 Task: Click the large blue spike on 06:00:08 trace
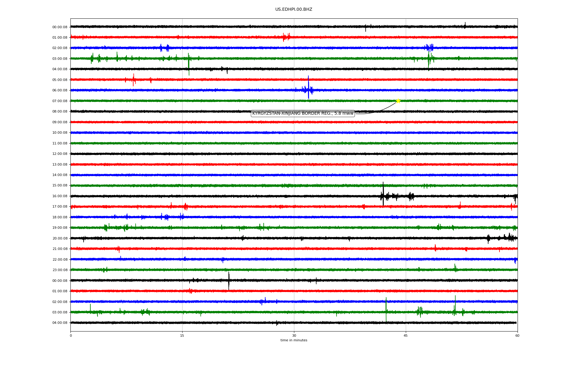(x=308, y=87)
